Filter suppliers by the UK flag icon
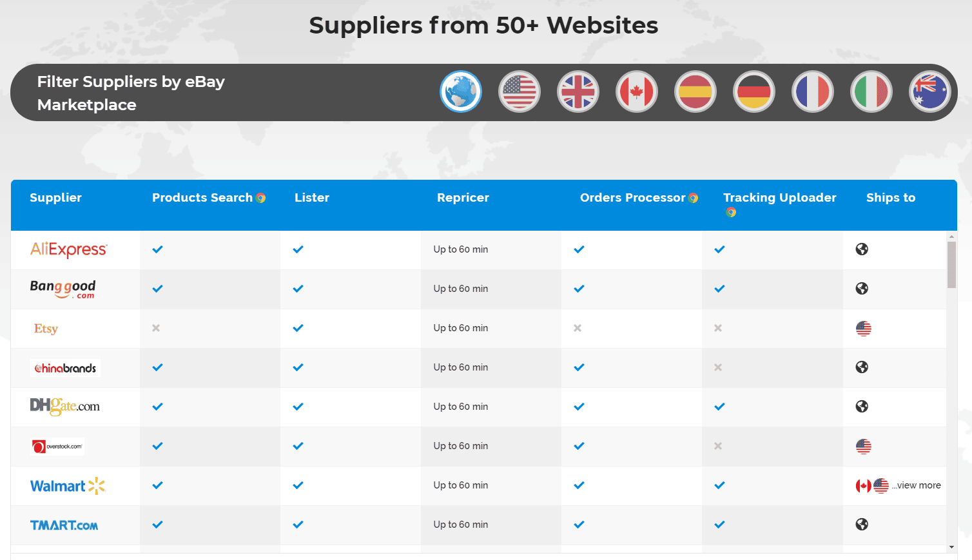This screenshot has height=560, width=972. point(578,92)
